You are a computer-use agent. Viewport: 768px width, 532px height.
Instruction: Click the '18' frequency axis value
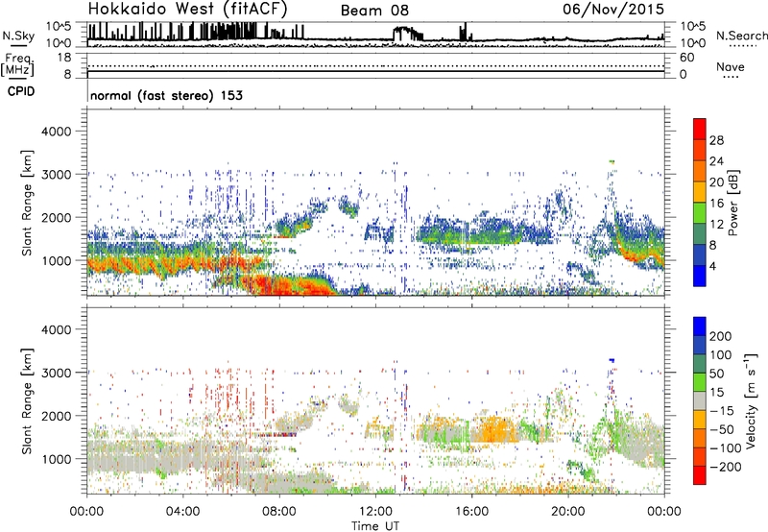pos(64,58)
